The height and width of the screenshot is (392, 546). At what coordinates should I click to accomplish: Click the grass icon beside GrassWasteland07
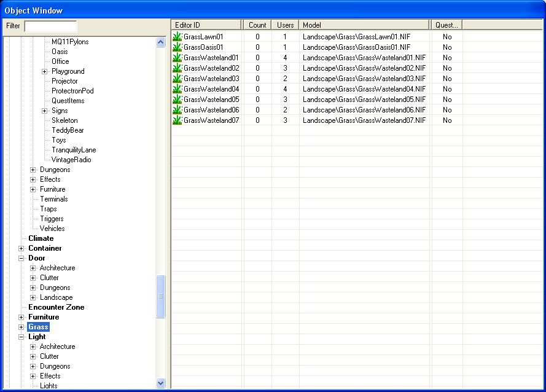pos(177,120)
